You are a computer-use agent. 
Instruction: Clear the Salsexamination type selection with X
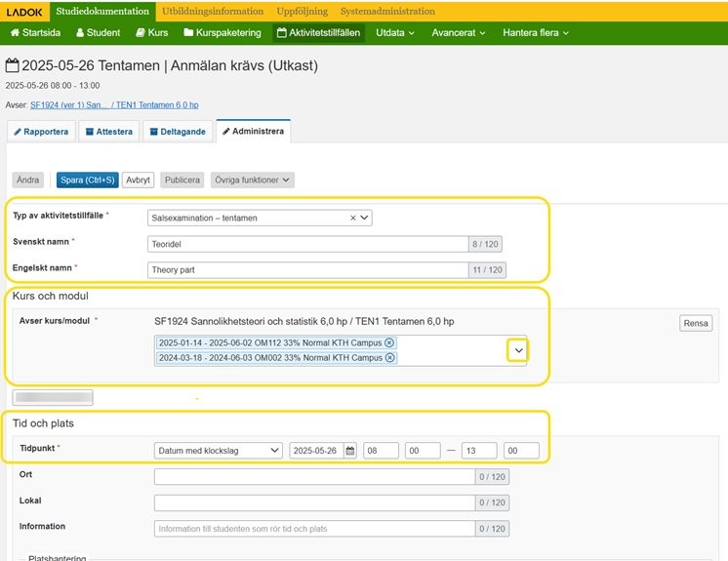pyautogui.click(x=353, y=218)
